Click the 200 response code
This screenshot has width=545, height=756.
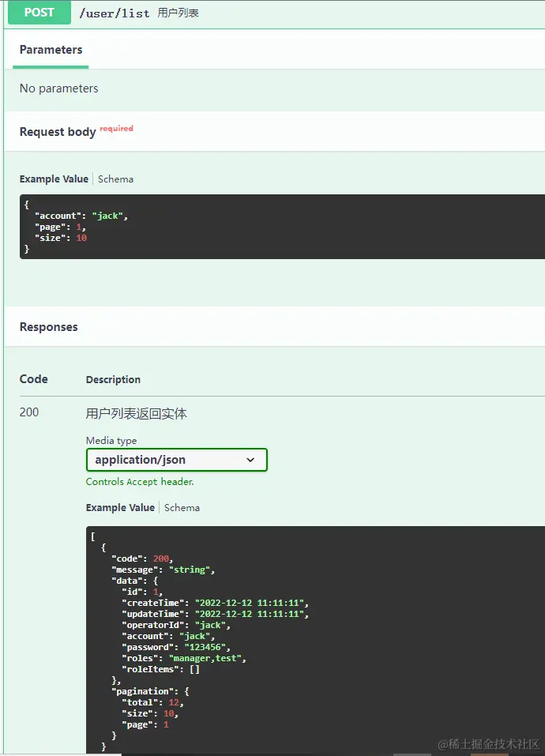tap(29, 412)
